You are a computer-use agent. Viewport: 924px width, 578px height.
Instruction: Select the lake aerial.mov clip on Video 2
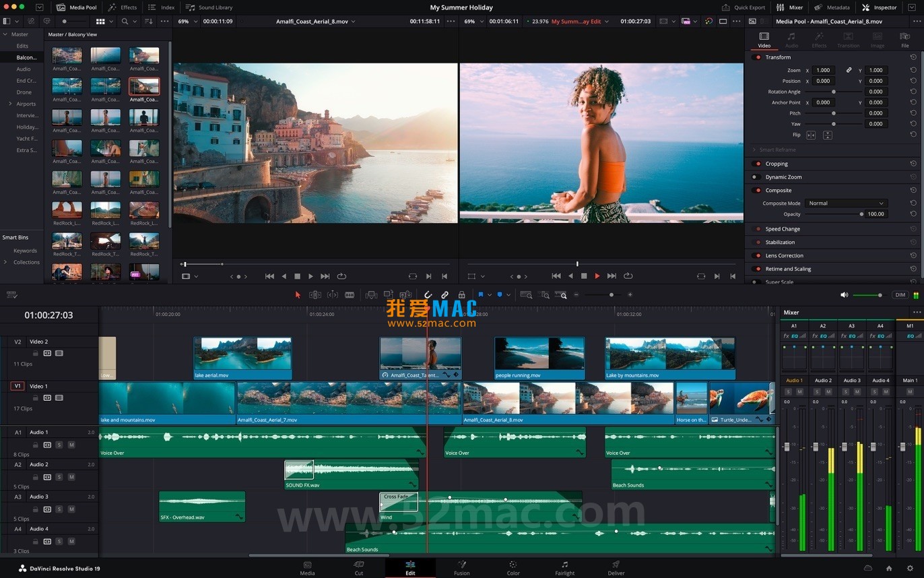pyautogui.click(x=242, y=357)
